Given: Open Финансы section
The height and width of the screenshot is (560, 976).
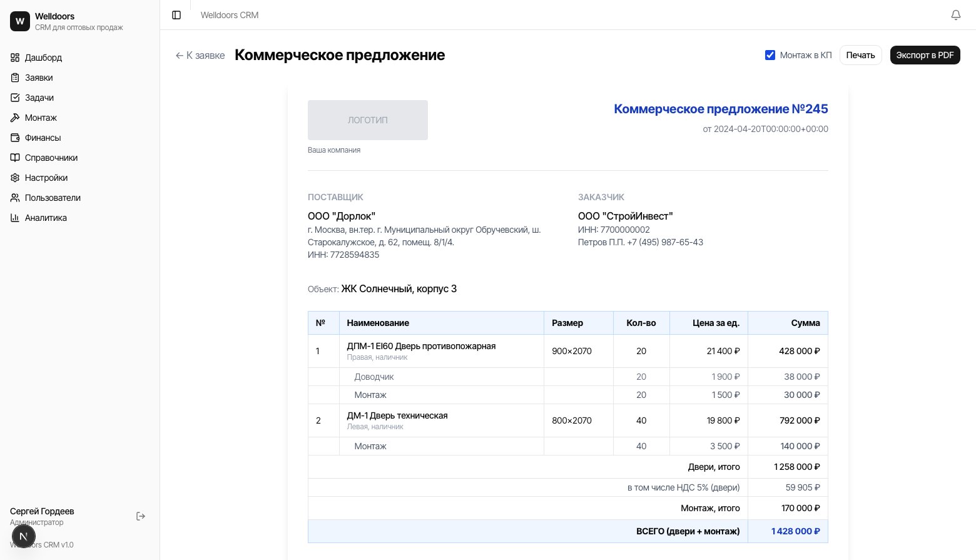Looking at the screenshot, I should tap(80, 138).
